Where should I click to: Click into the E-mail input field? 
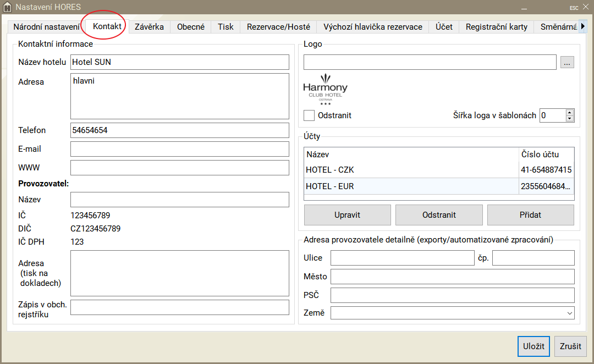[x=179, y=149]
